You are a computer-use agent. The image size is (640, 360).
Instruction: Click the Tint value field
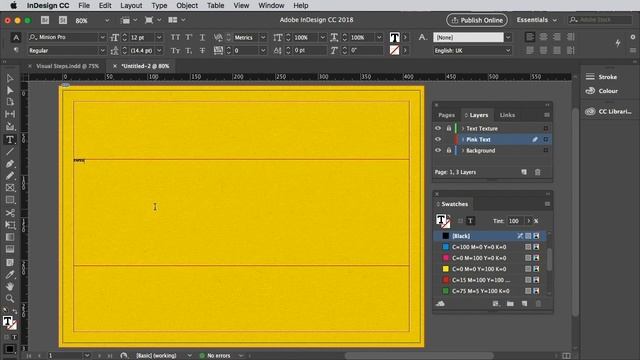coord(516,221)
